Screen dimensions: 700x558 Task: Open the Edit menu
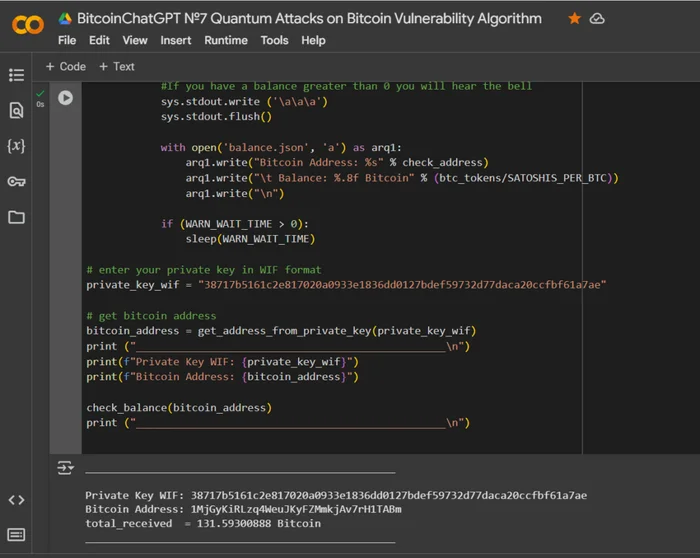tap(99, 40)
